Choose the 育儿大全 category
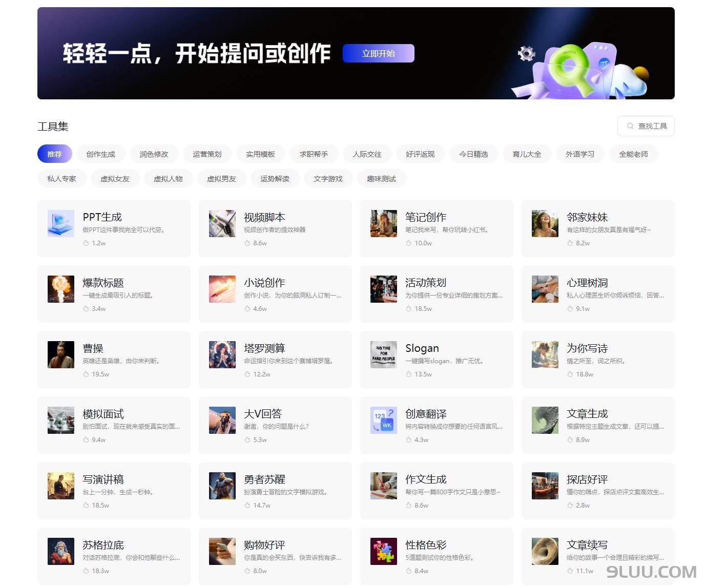Viewport: 706px width, 588px height. coord(527,154)
